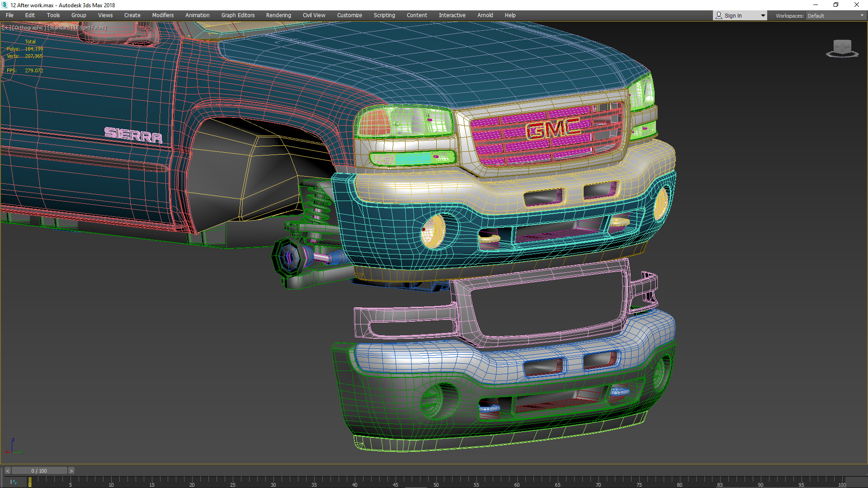Click the 3ds Max application icon
The height and width of the screenshot is (488, 868).
pyautogui.click(x=5, y=5)
